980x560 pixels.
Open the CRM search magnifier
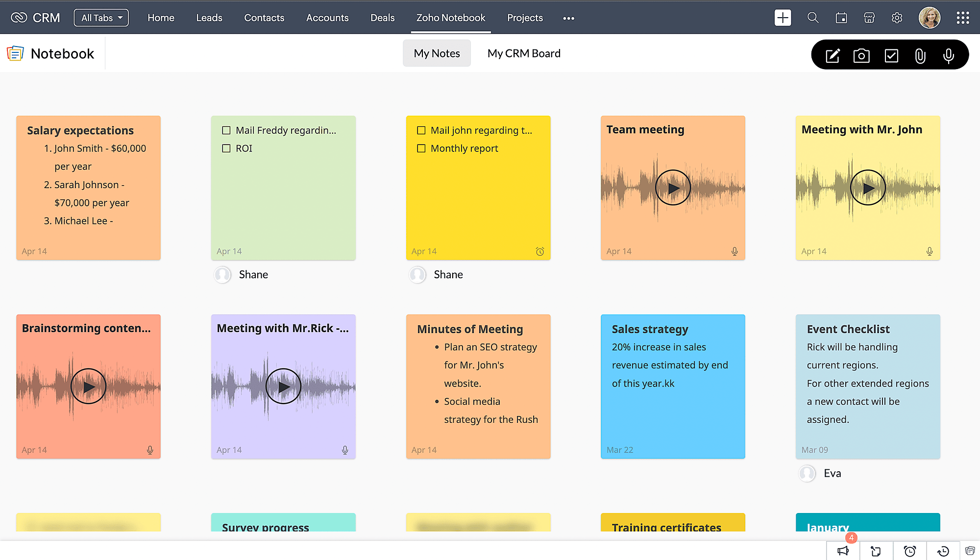point(813,18)
